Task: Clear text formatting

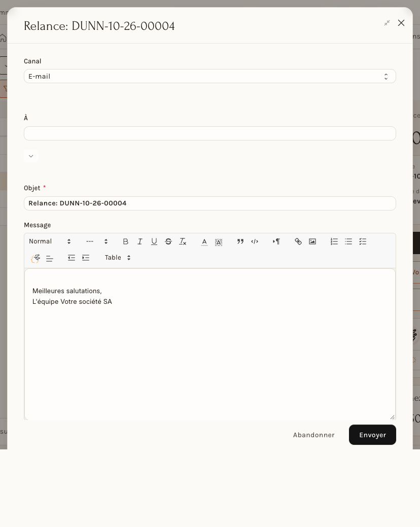Action: click(183, 241)
